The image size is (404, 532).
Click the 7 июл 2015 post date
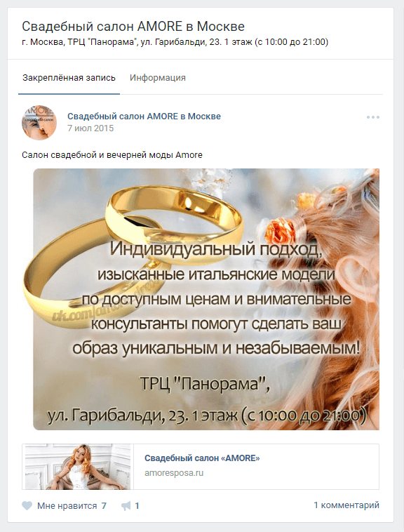pos(90,128)
